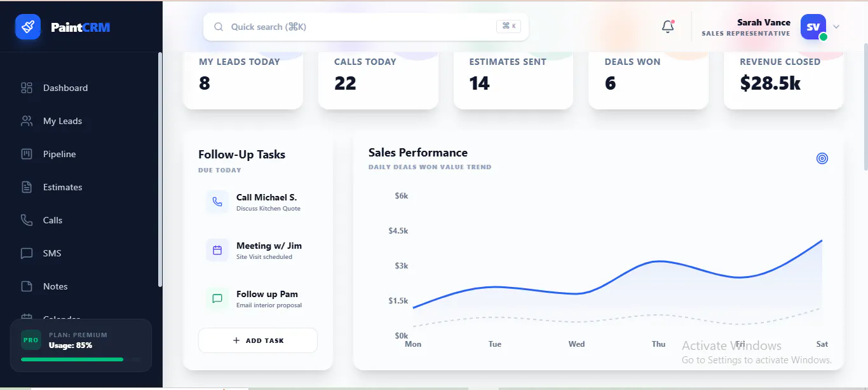The width and height of the screenshot is (868, 390).
Task: Click the phone icon beside Call Michael S.
Action: coord(217,202)
